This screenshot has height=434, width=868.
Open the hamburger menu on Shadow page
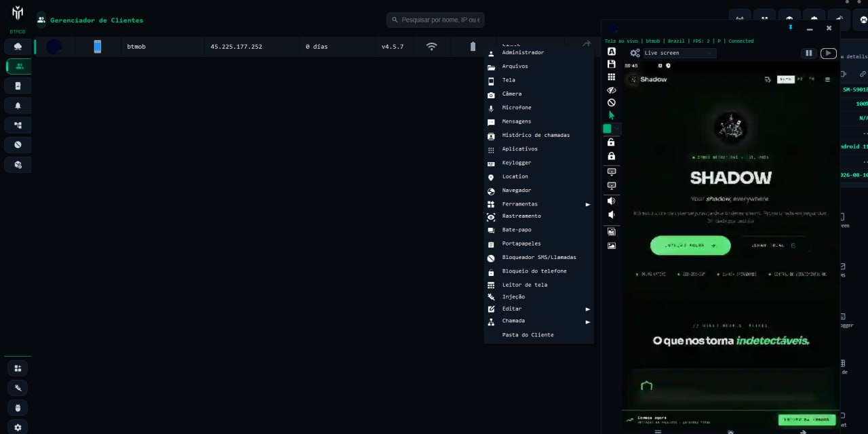827,79
